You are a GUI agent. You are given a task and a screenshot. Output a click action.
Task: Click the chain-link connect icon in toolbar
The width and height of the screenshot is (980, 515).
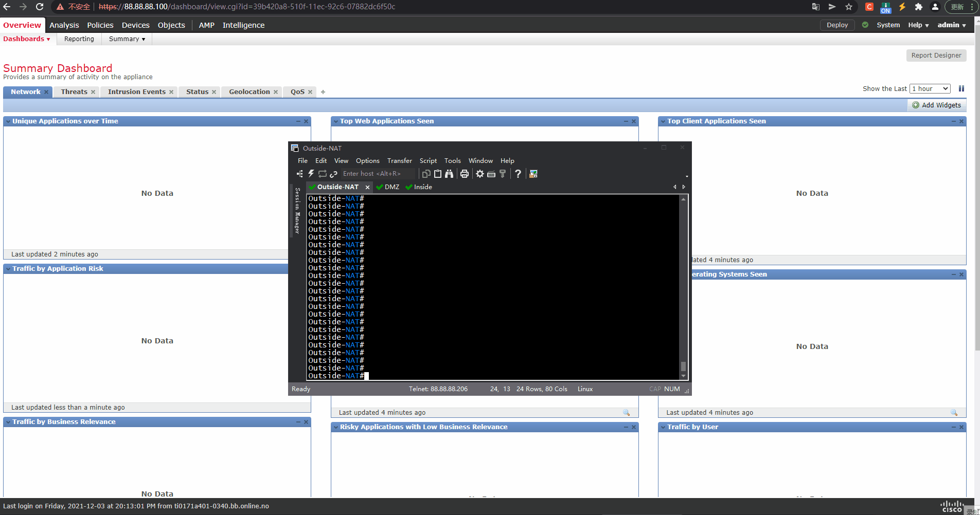coord(333,174)
